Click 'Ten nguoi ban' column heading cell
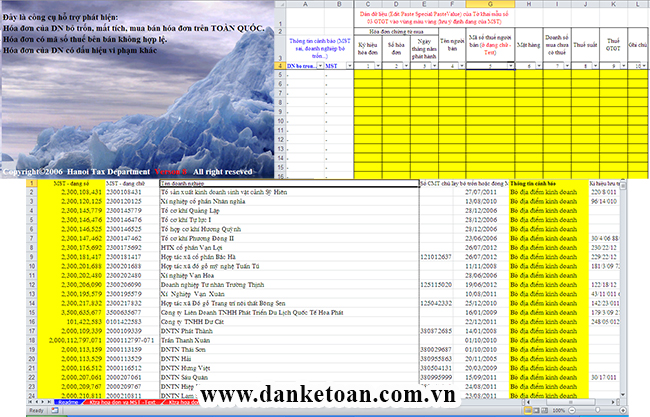The width and height of the screenshot is (650, 417). coord(452,45)
